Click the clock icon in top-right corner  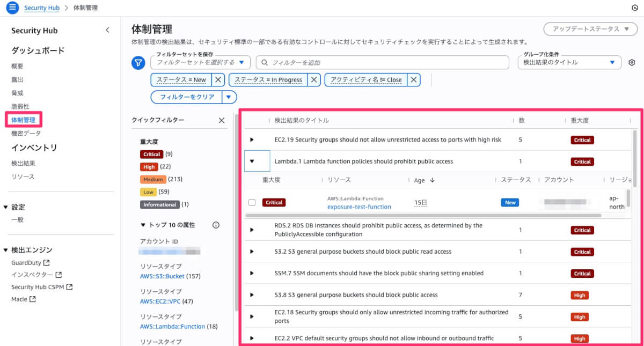[635, 8]
